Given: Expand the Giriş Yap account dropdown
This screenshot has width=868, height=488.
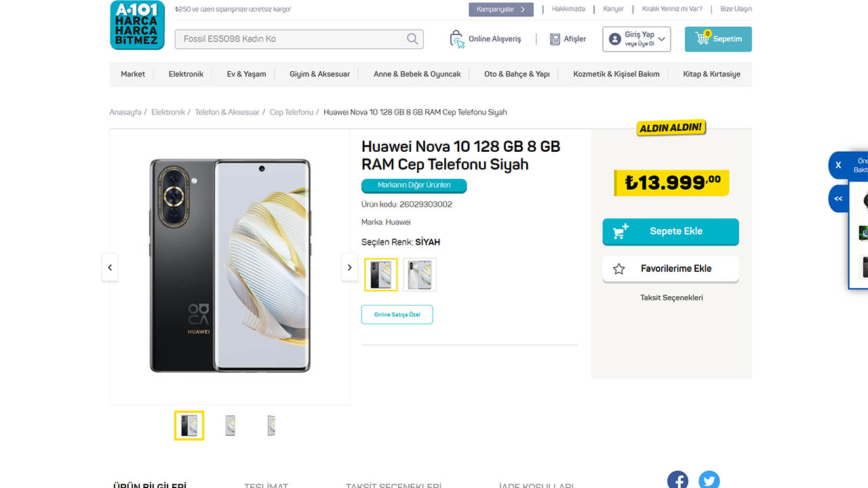Looking at the screenshot, I should pyautogui.click(x=661, y=39).
